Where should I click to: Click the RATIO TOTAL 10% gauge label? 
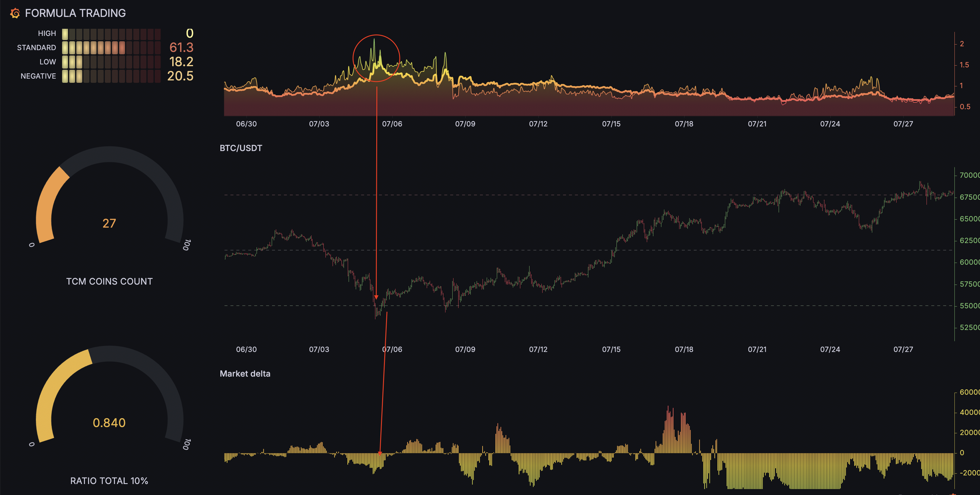pos(109,480)
